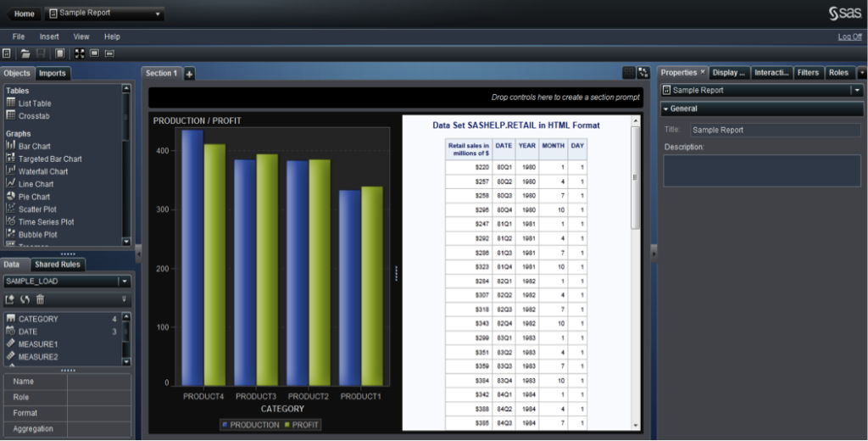Open the View menu
Viewport: 868px width, 441px height.
point(81,36)
